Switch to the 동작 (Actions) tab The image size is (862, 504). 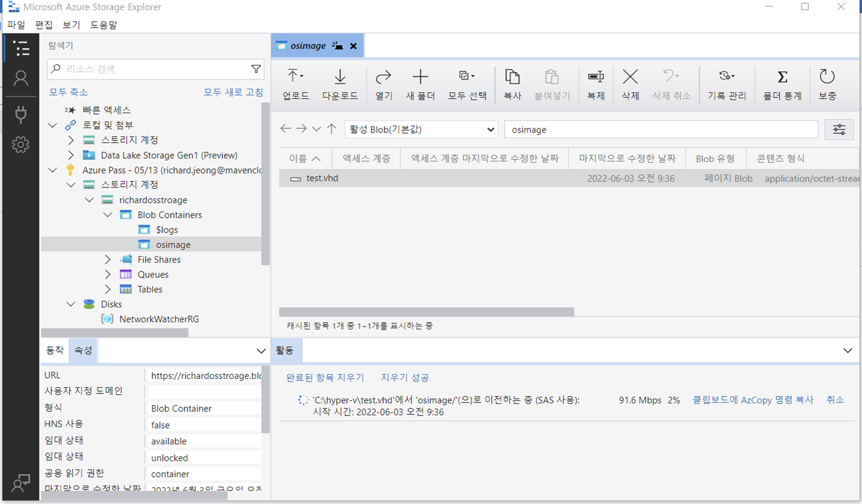[55, 350]
